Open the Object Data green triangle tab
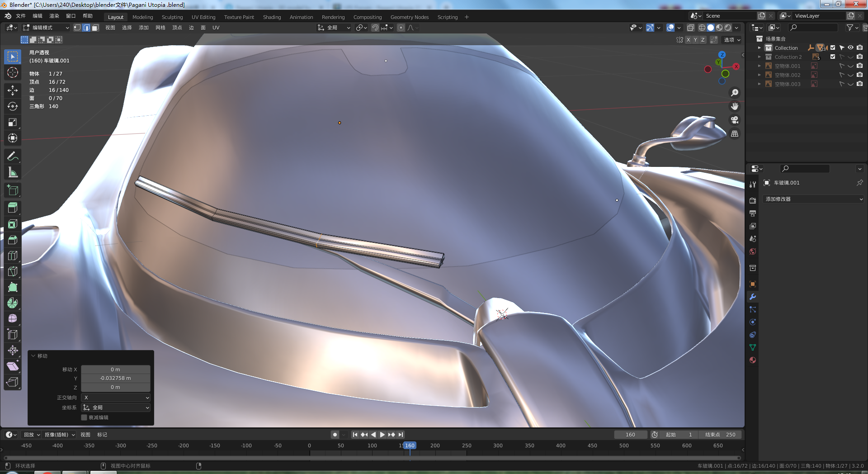868x474 pixels. [753, 347]
